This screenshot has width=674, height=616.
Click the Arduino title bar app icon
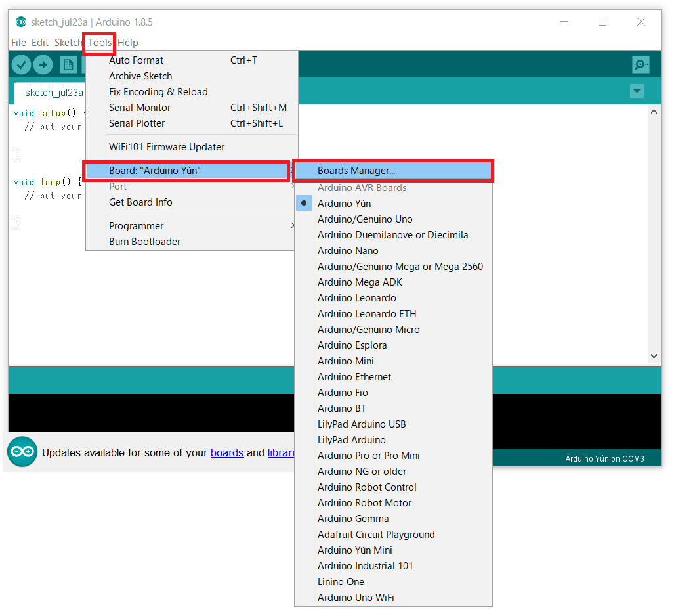tap(21, 22)
